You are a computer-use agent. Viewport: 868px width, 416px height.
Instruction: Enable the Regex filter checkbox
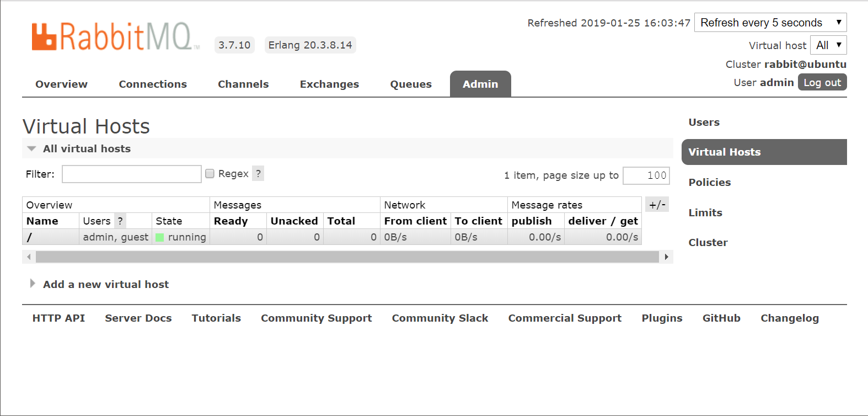click(210, 174)
